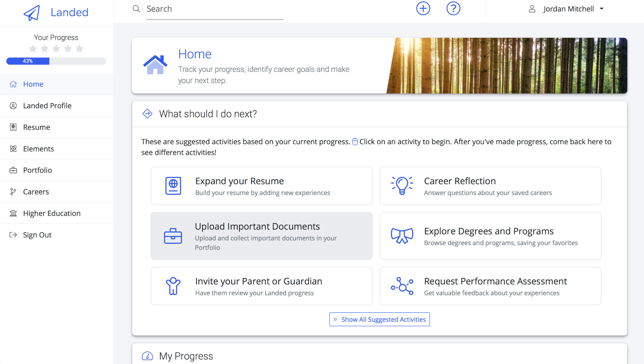Click the Sign Out arrow icon
644x364 pixels.
click(13, 235)
